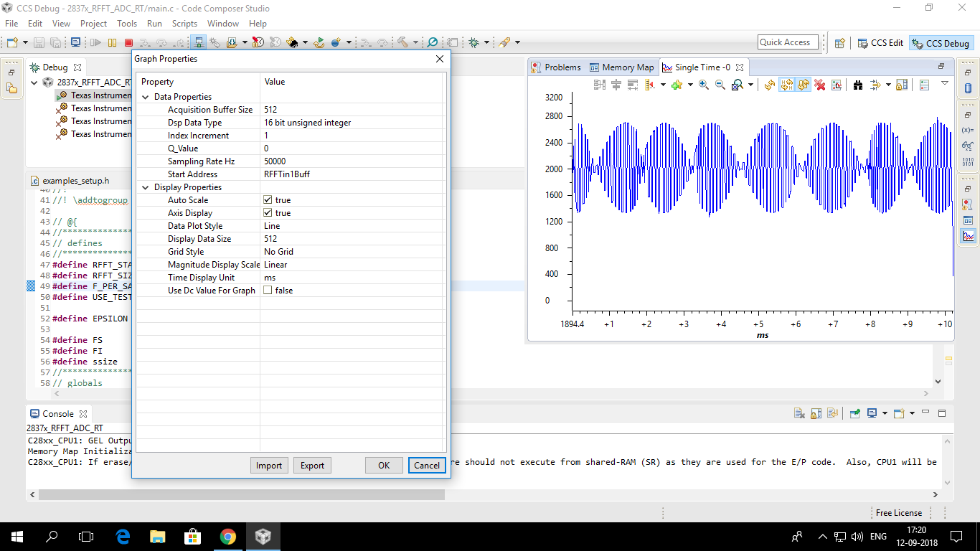Open the Scripts menu
Viewport: 980px width, 551px height.
184,24
